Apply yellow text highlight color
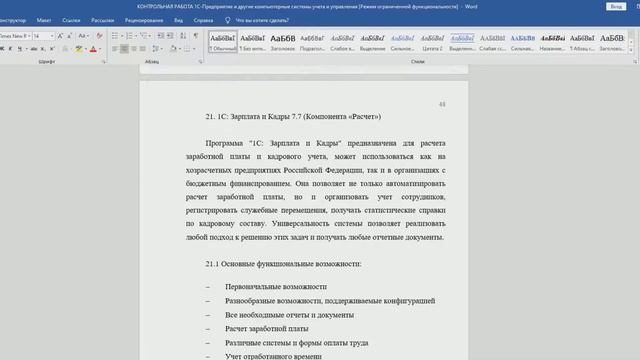640x360 pixels. pos(78,49)
